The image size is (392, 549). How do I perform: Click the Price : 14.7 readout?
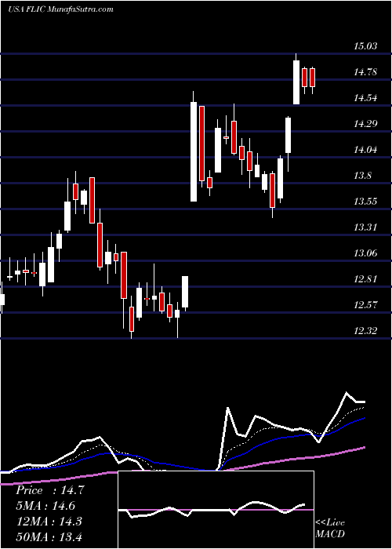(x=49, y=490)
